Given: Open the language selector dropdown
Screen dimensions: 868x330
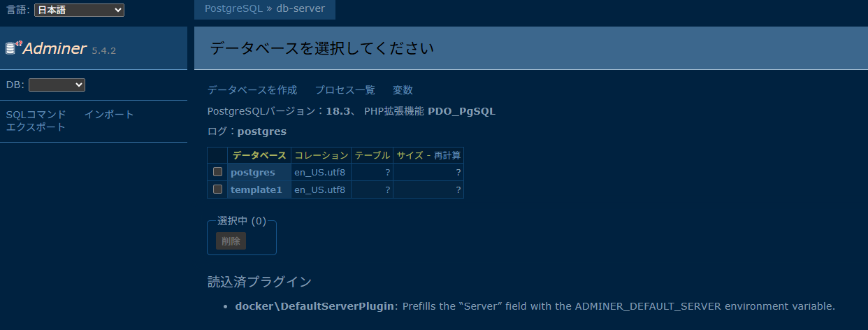Looking at the screenshot, I should 78,10.
